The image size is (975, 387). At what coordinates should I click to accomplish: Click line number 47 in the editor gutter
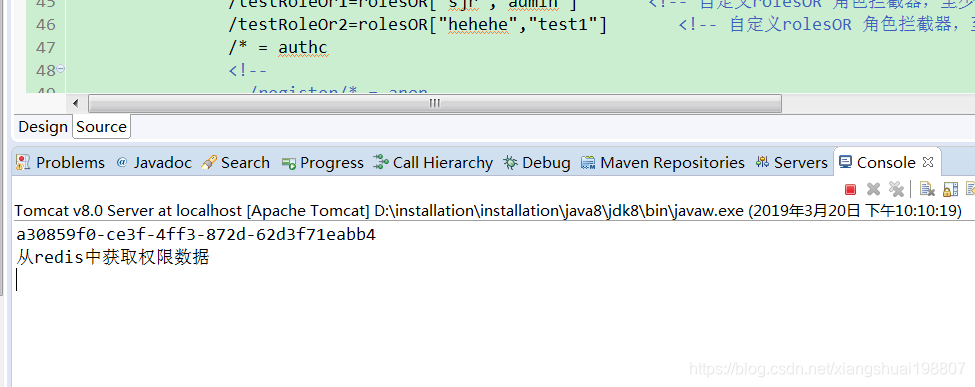click(46, 48)
